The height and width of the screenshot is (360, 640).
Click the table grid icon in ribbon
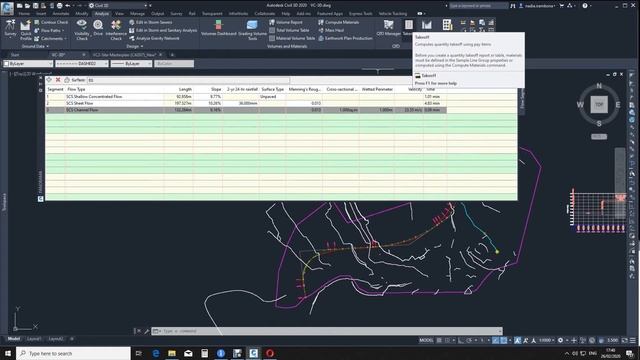447,25
